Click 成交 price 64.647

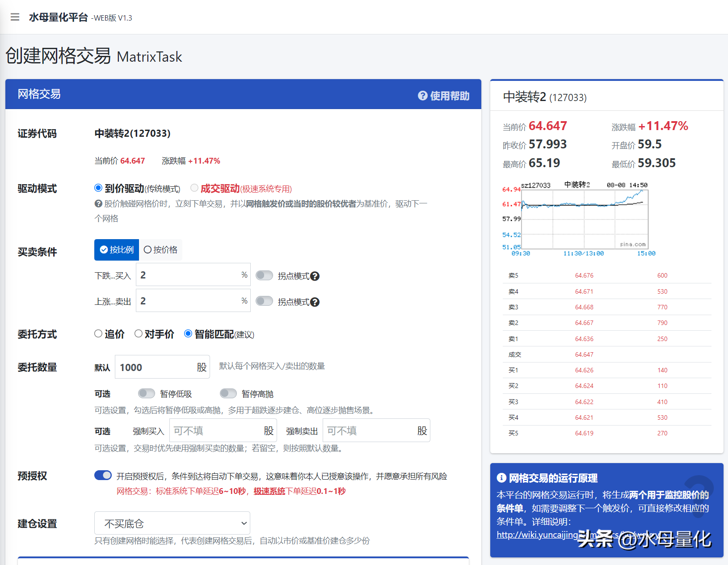coord(584,354)
